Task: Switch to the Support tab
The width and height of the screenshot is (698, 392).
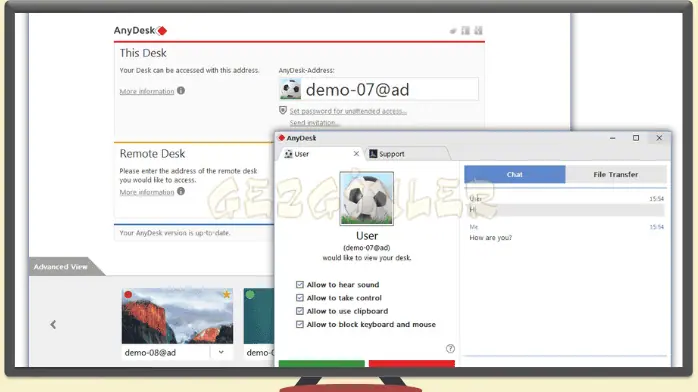Action: click(x=407, y=154)
